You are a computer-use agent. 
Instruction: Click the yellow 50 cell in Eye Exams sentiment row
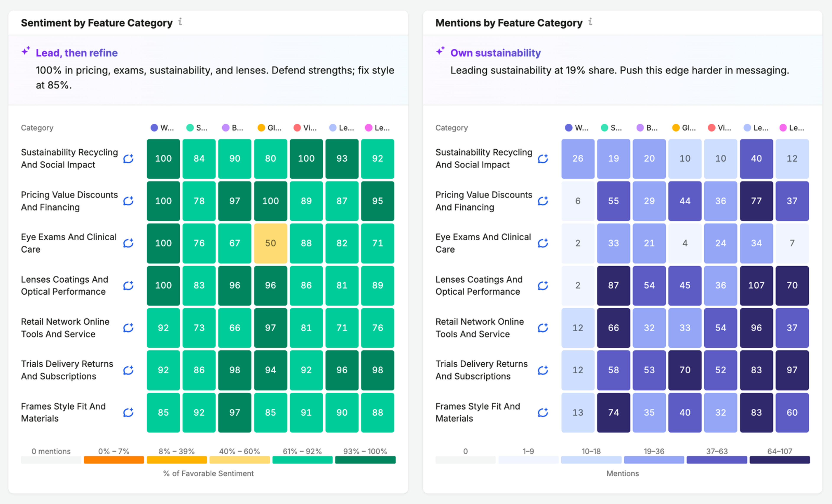point(270,243)
